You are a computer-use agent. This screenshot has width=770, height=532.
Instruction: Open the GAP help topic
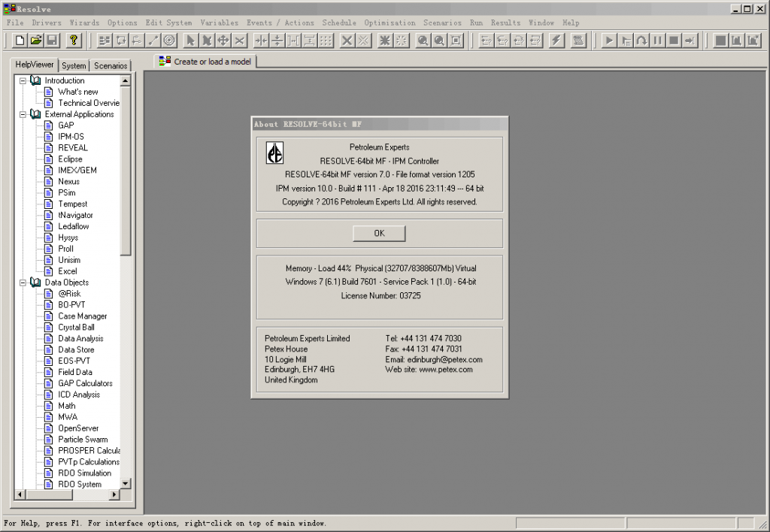pos(66,125)
